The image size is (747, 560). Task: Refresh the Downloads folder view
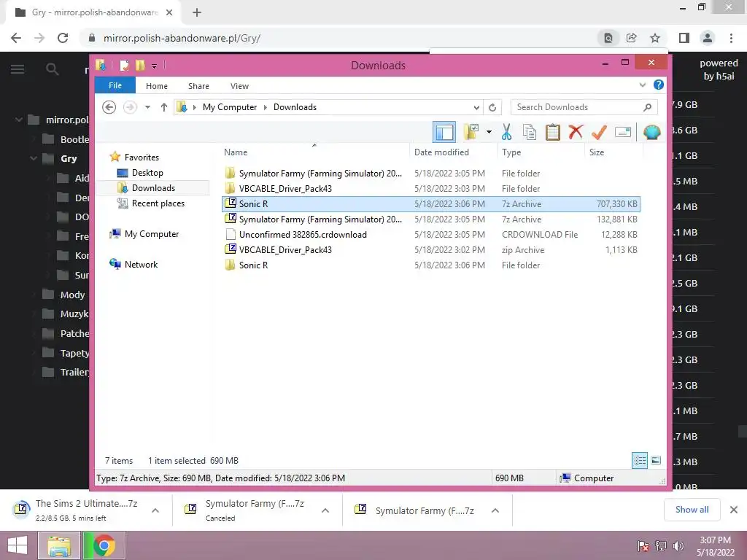point(492,107)
